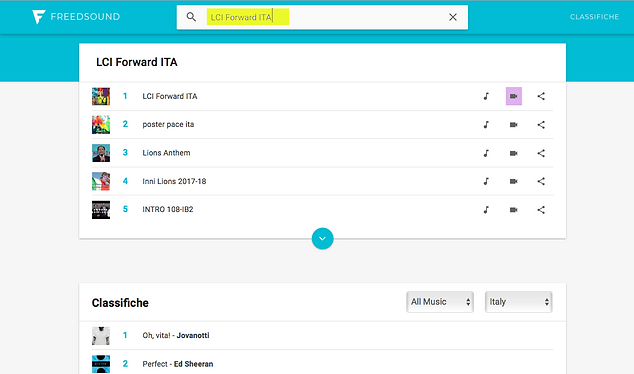
Task: Click the music note icon for INTRO 108-IB2
Action: pyautogui.click(x=486, y=209)
